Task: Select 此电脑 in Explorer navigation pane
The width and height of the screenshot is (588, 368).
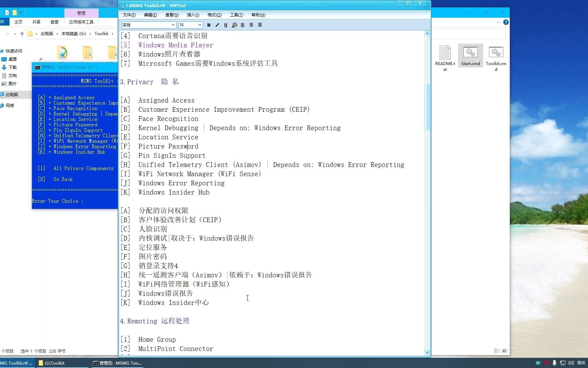Action: 12,95
